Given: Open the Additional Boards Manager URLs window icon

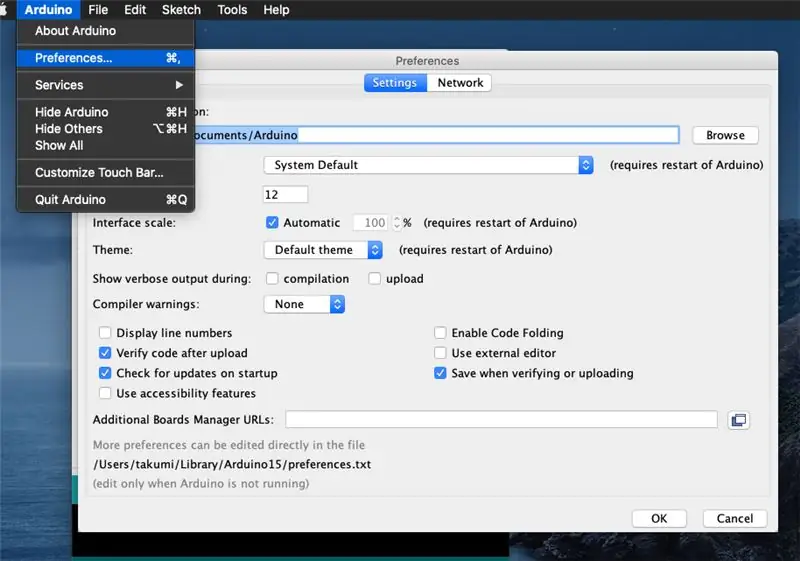Looking at the screenshot, I should click(x=738, y=420).
